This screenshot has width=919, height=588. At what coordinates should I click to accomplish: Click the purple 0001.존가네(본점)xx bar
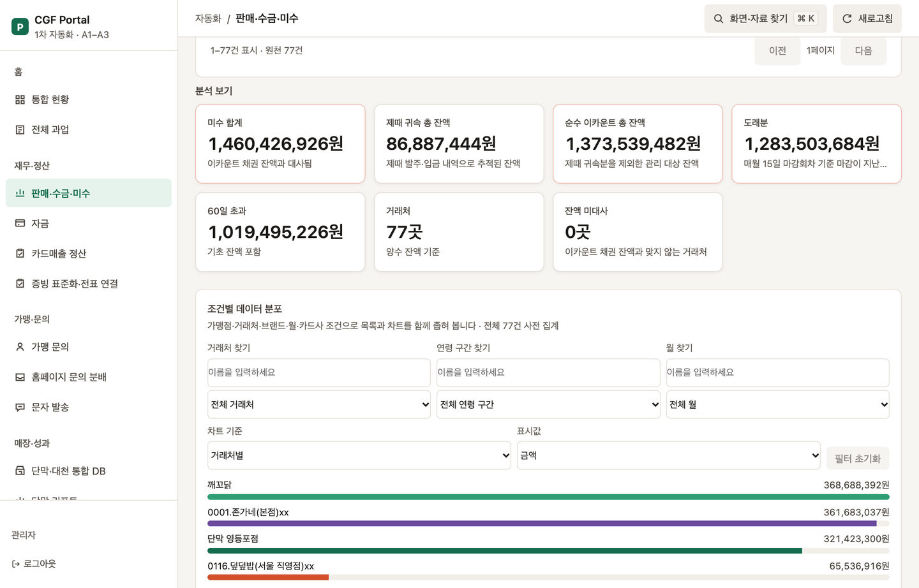click(x=542, y=524)
